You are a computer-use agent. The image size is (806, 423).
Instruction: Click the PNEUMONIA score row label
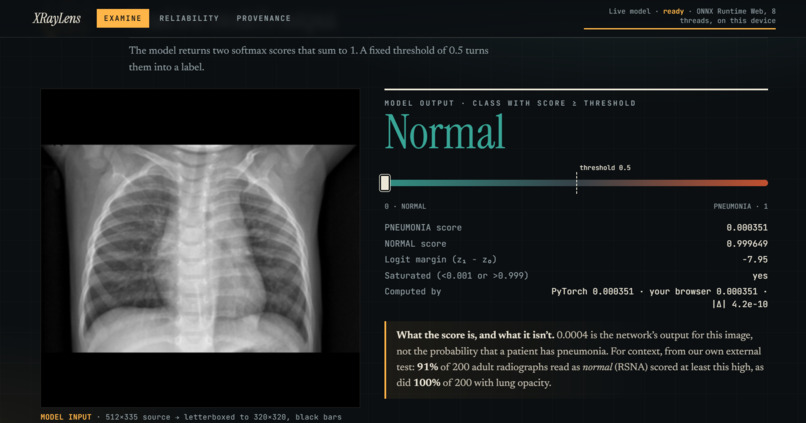(x=423, y=228)
